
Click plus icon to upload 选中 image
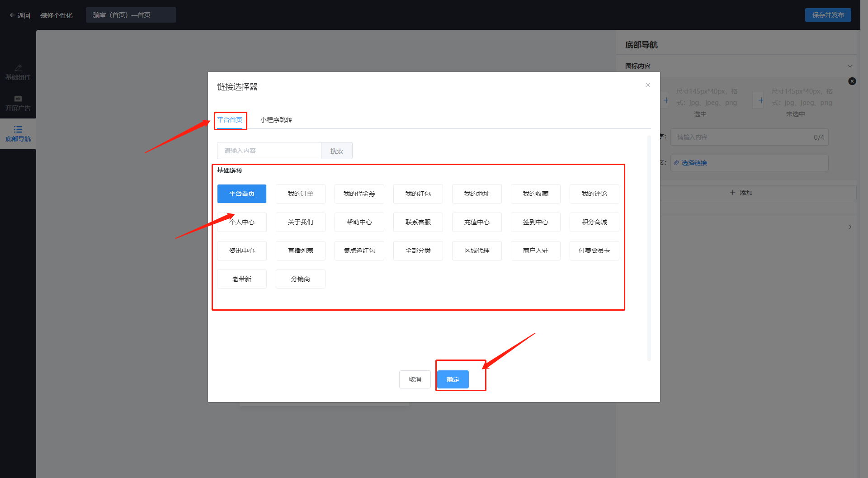tap(666, 100)
